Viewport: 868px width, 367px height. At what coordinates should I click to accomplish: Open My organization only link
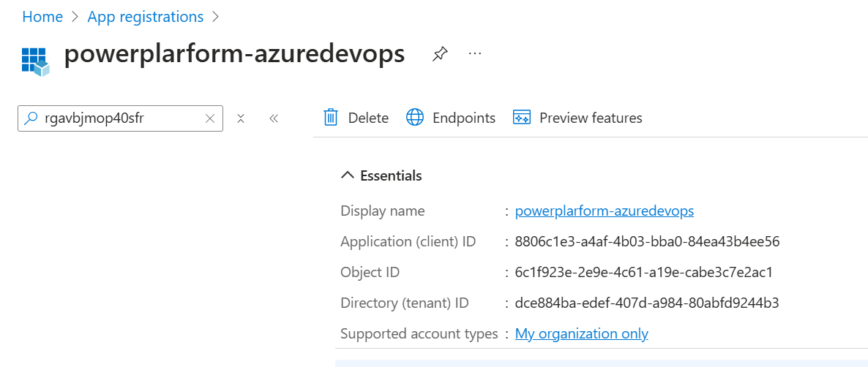point(582,334)
